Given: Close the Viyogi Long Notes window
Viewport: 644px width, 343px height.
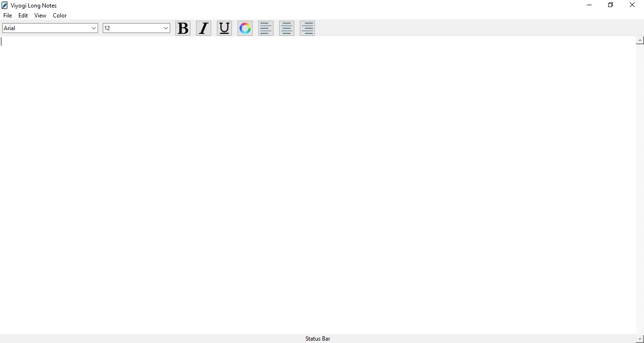Looking at the screenshot, I should click(x=632, y=5).
